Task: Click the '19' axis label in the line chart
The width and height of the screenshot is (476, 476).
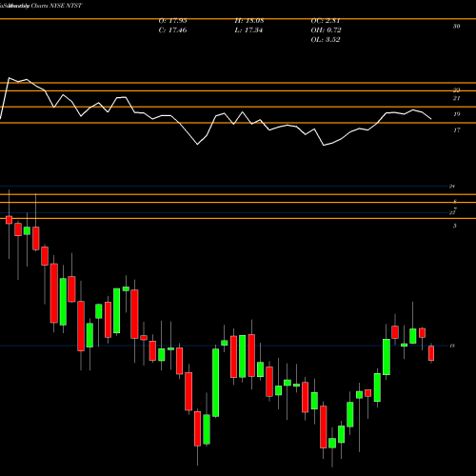Action: (x=456, y=114)
